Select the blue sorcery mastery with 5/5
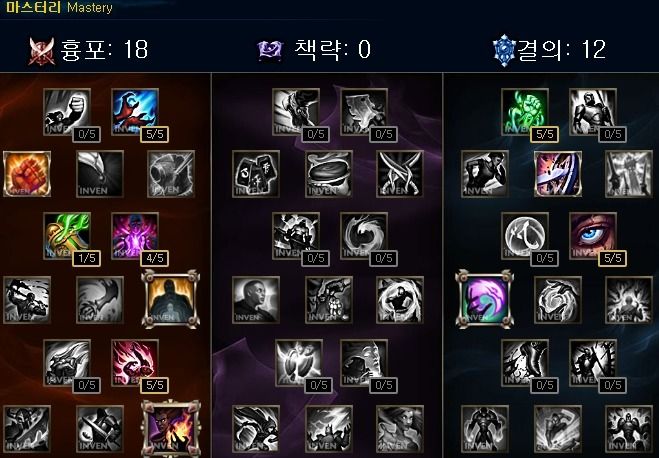659x458 pixels. point(135,112)
